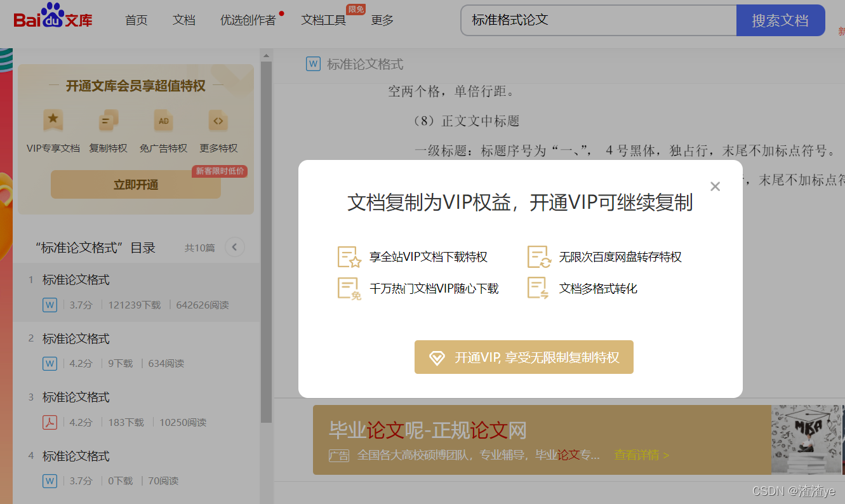Image resolution: width=845 pixels, height=504 pixels.
Task: Click the 搜索文档 button
Action: [780, 20]
